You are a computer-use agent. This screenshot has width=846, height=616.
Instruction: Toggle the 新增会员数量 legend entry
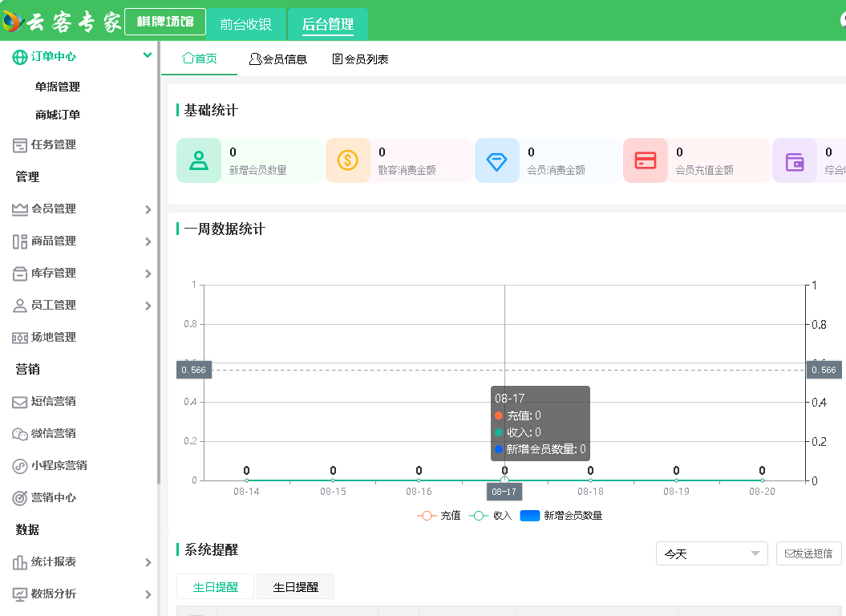click(x=561, y=516)
